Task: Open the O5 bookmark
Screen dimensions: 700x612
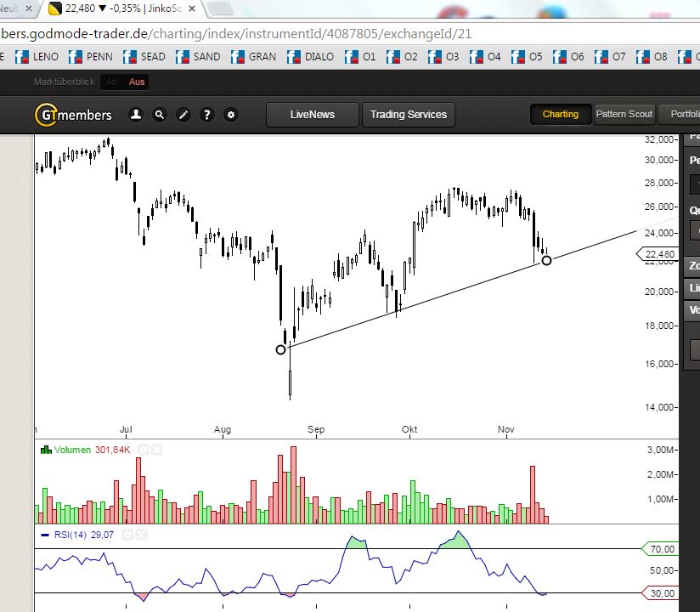Action: [527, 57]
